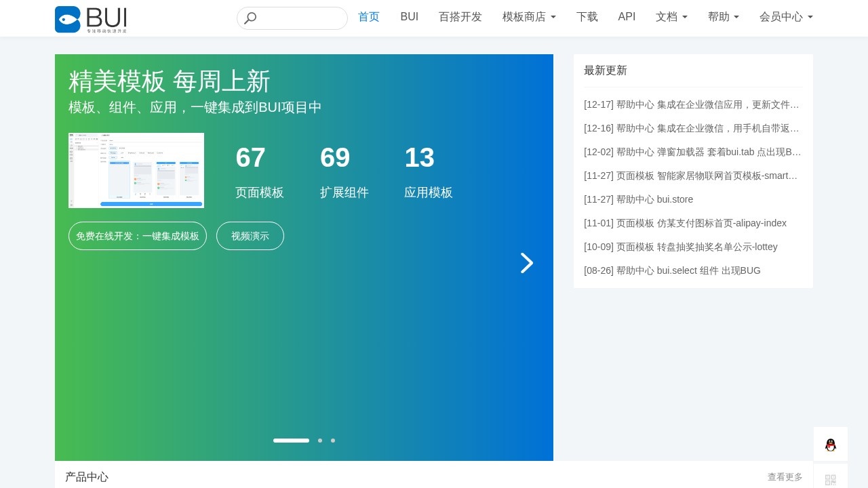Expand the 帮助 dropdown menu
Screen dimensions: 868x488
723,17
